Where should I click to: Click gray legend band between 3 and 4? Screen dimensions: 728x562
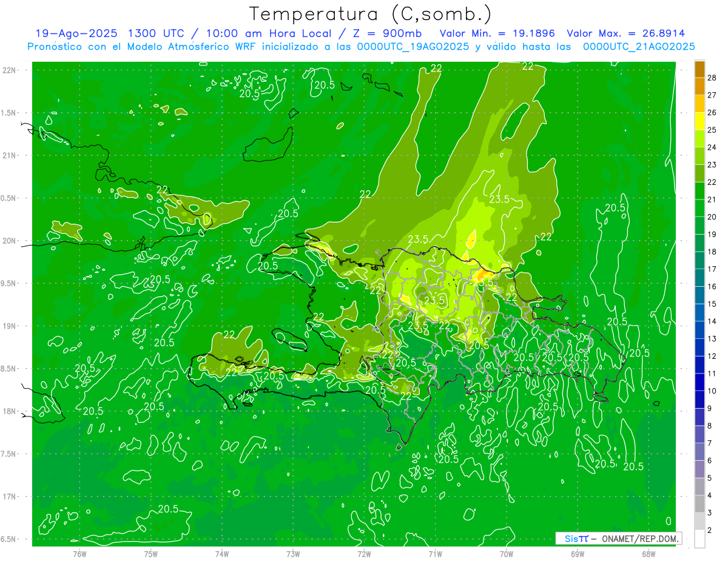coord(699,504)
